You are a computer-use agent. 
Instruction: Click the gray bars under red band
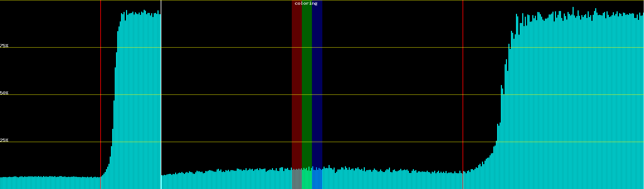[x=297, y=180]
